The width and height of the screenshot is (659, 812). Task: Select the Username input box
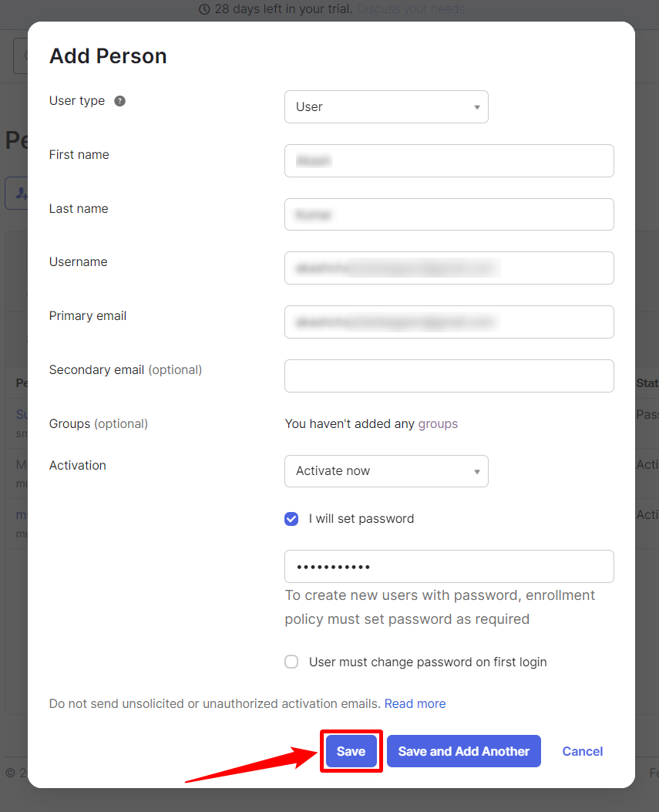click(x=449, y=268)
